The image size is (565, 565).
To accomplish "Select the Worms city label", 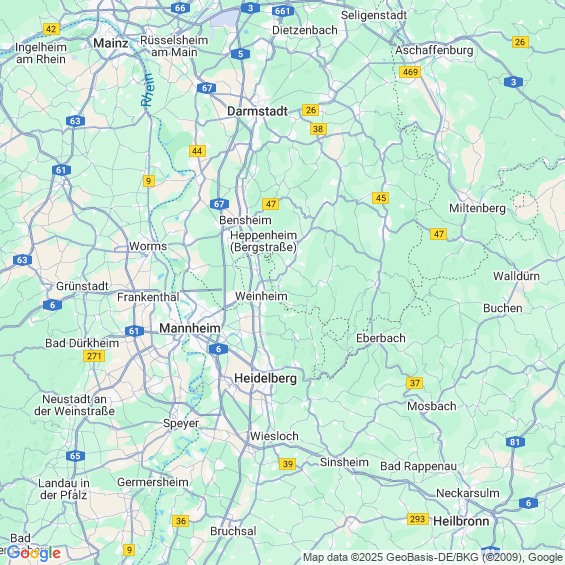I will (x=148, y=246).
